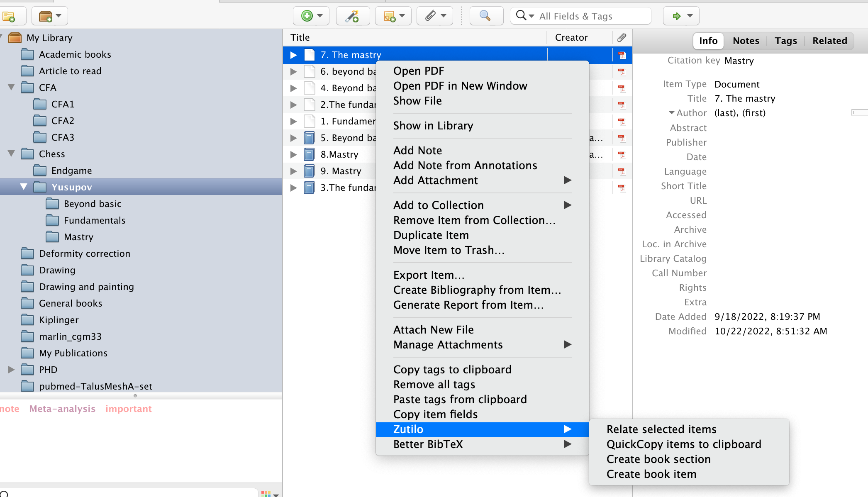Switch to the Tags tab

pos(785,41)
